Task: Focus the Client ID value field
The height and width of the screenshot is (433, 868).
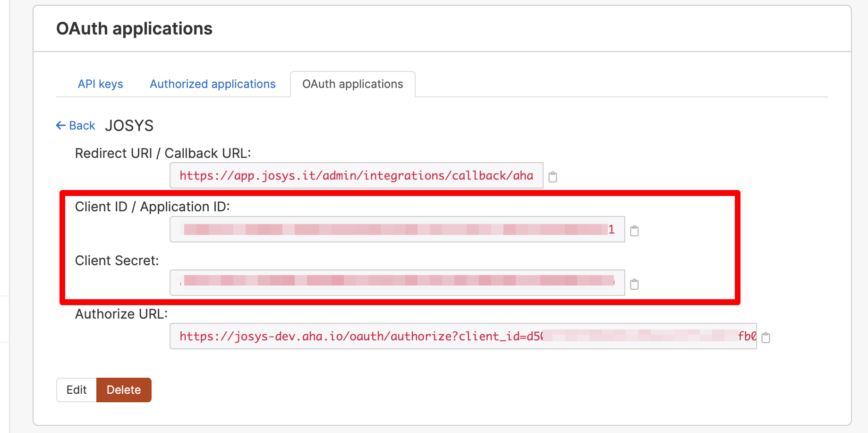Action: [397, 230]
